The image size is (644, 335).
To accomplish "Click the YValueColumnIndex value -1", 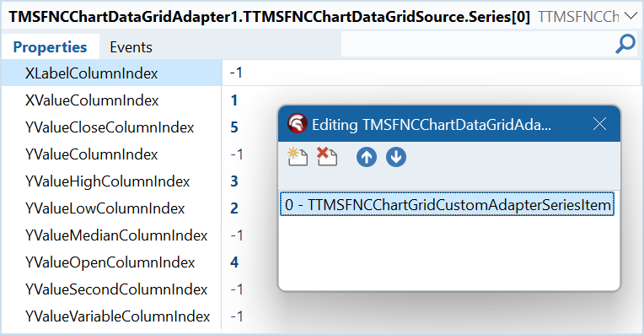I will tap(237, 154).
